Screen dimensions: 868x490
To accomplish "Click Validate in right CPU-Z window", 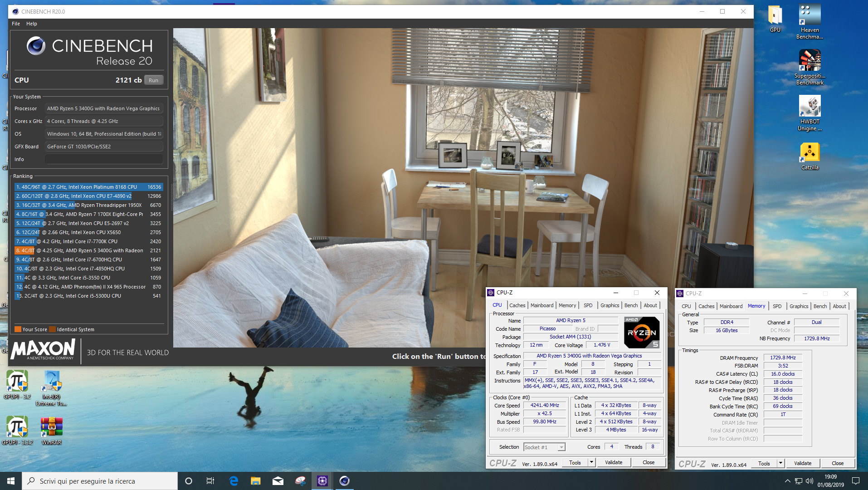I will pos(803,463).
